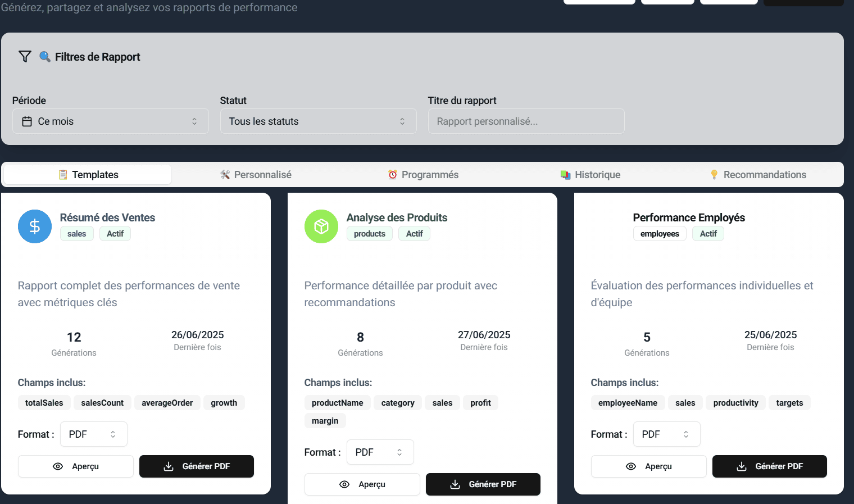The image size is (854, 504).
Task: Switch to the Personnalisé tab
Action: [x=256, y=175]
